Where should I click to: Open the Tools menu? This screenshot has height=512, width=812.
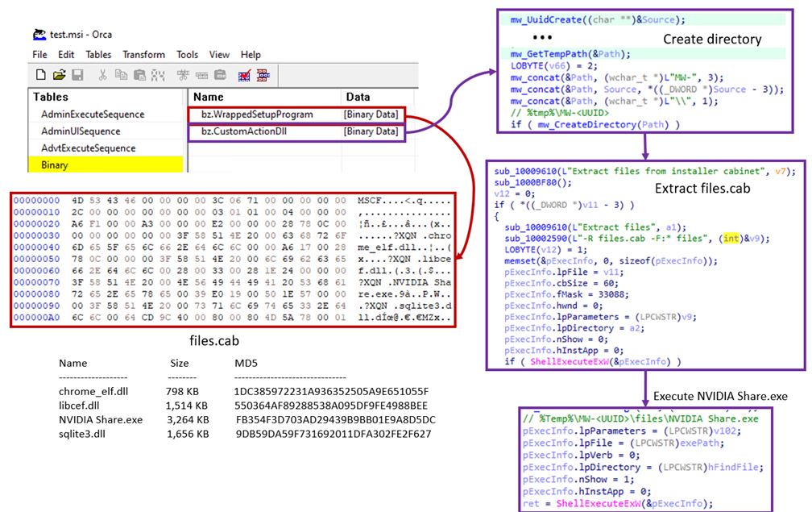[x=187, y=55]
